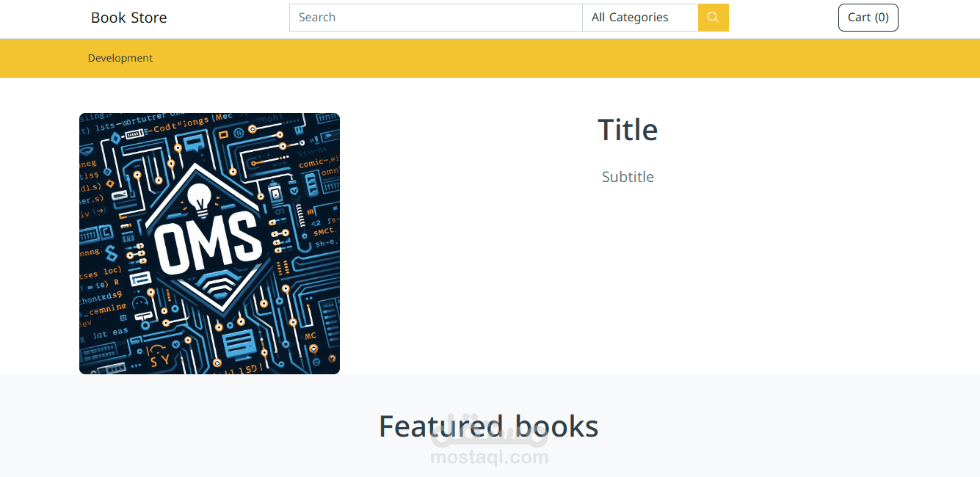Click the Featured books heading
Viewport: 980px width, 477px height.
pyautogui.click(x=488, y=426)
